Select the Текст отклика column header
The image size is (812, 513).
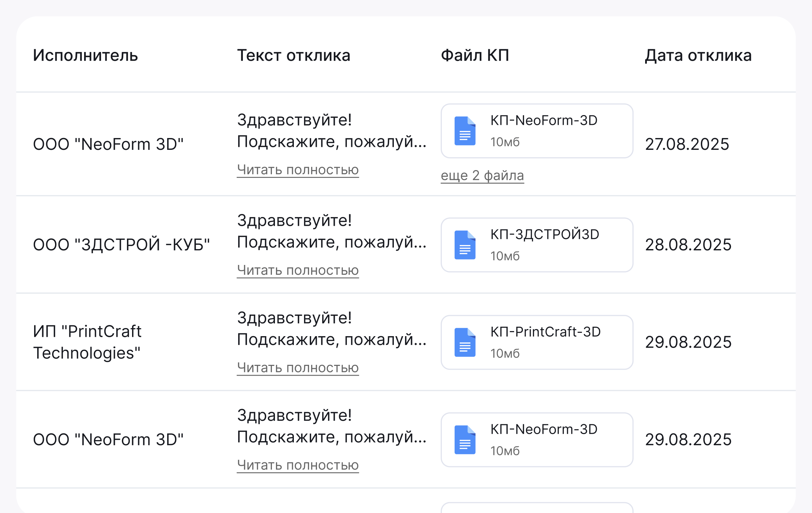click(x=294, y=55)
